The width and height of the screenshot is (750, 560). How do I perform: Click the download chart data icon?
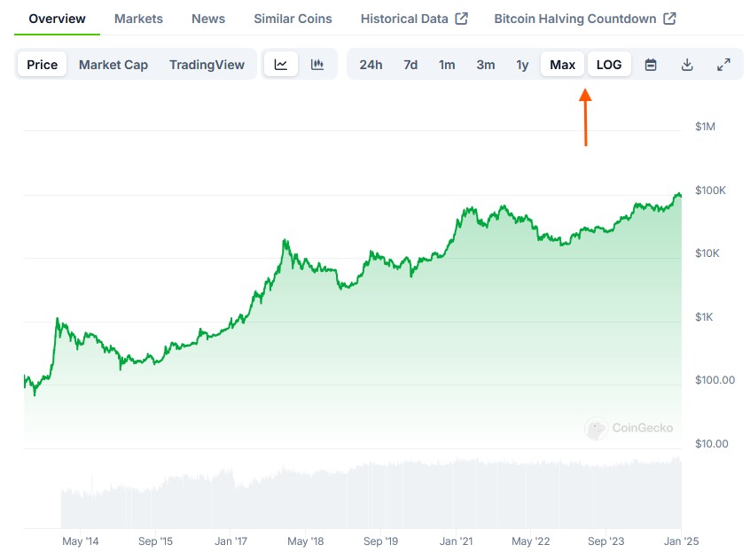tap(687, 65)
